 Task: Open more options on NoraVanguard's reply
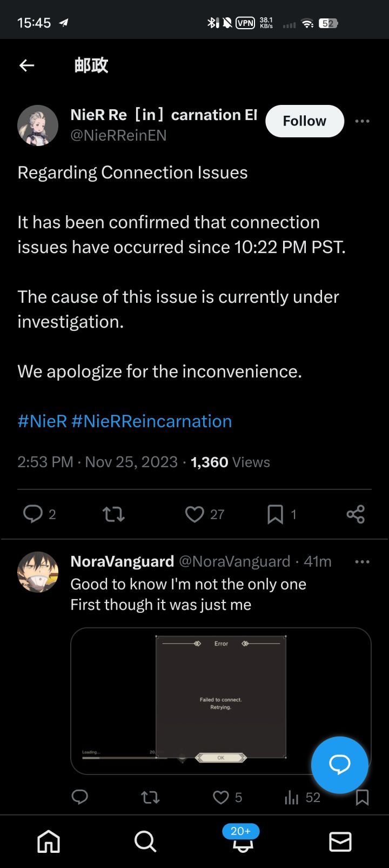tap(362, 562)
